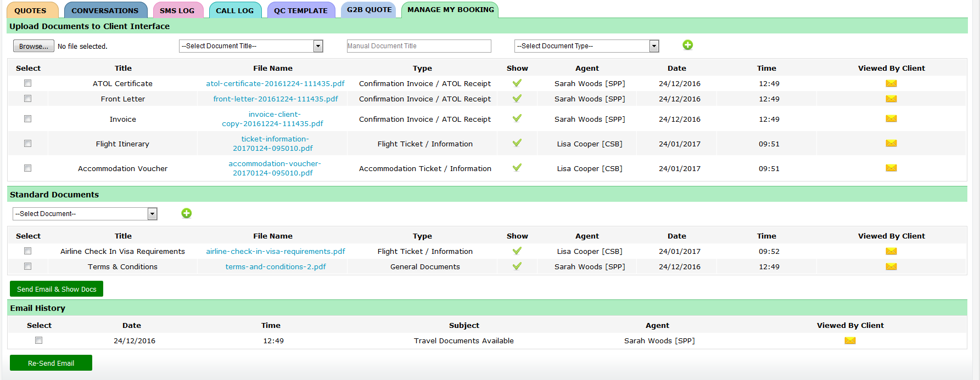Viewport: 980px width, 380px height.
Task: Click the Manual Document Title input field
Action: point(419,46)
